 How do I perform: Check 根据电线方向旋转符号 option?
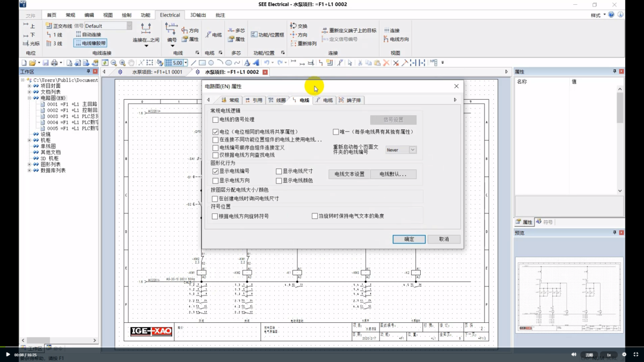216,216
